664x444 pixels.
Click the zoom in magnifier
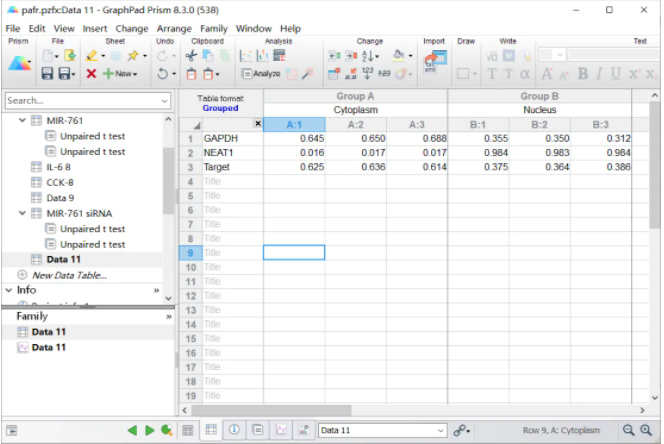click(x=646, y=430)
